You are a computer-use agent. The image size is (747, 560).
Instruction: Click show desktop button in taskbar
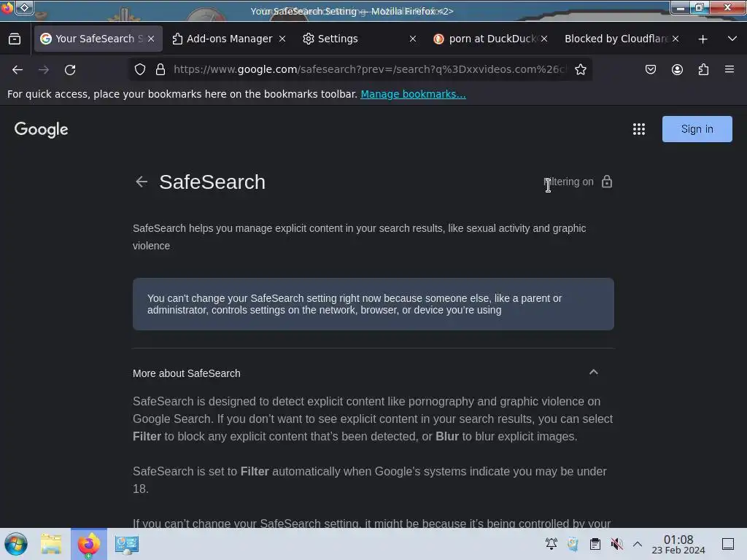coord(728,544)
